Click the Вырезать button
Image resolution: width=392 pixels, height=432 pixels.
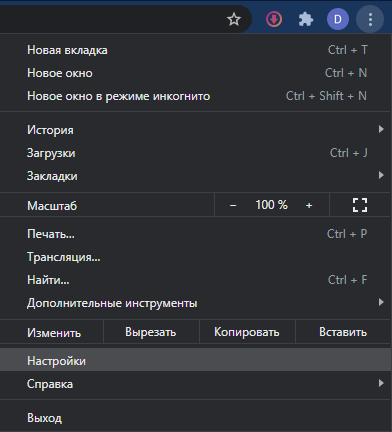(151, 332)
